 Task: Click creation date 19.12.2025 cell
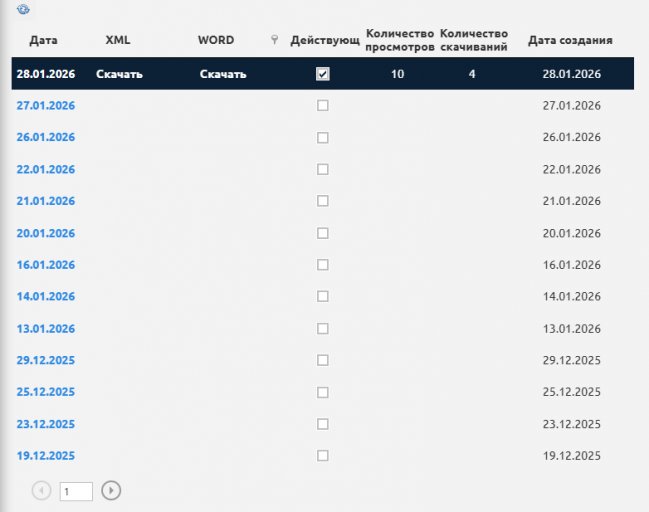572,456
